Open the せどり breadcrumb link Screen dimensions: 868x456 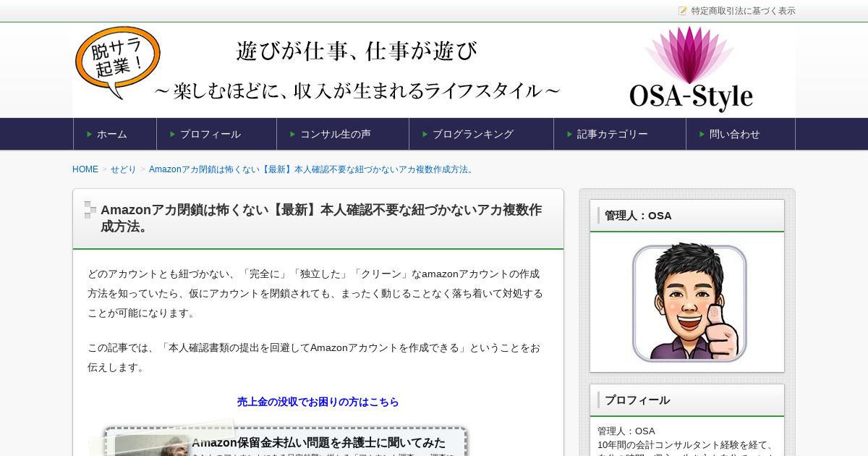point(123,169)
